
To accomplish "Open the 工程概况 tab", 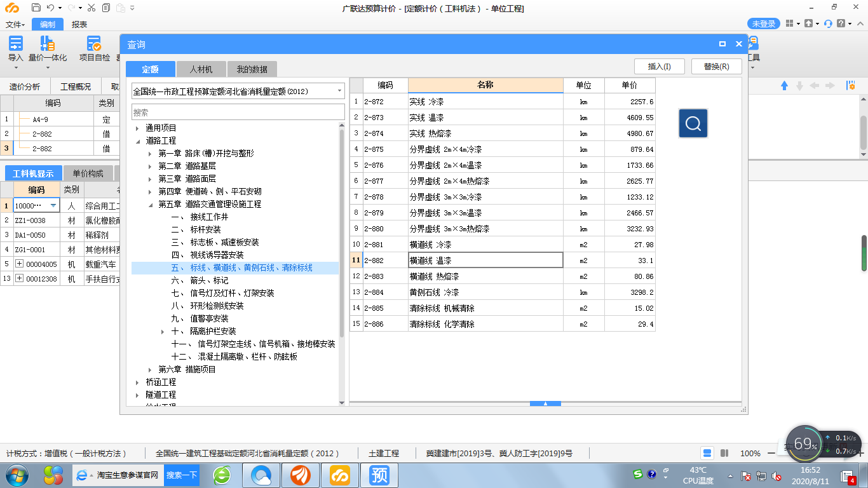I will point(75,86).
